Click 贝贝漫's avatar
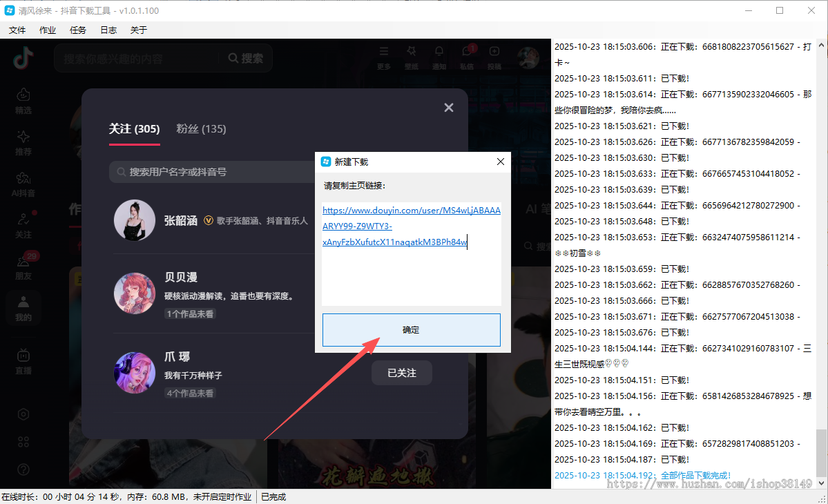 click(x=135, y=293)
